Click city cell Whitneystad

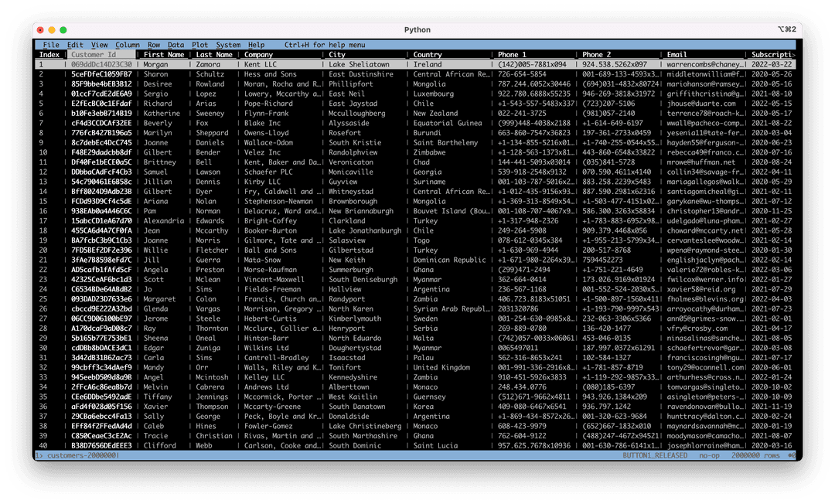351,192
